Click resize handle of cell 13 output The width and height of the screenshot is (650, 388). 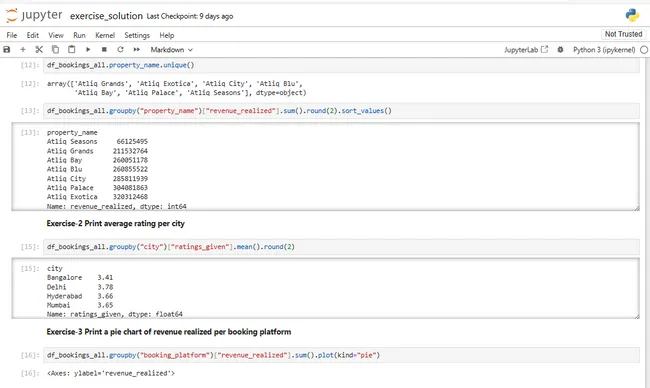point(636,208)
